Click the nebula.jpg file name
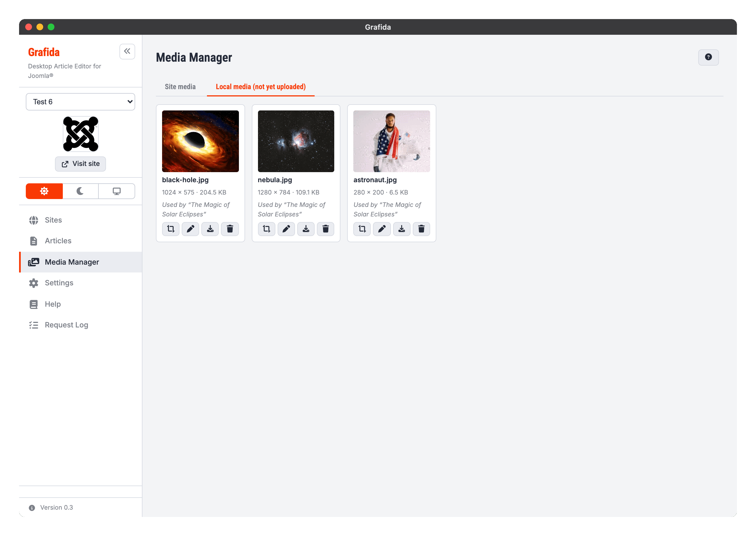756x536 pixels. tap(275, 180)
